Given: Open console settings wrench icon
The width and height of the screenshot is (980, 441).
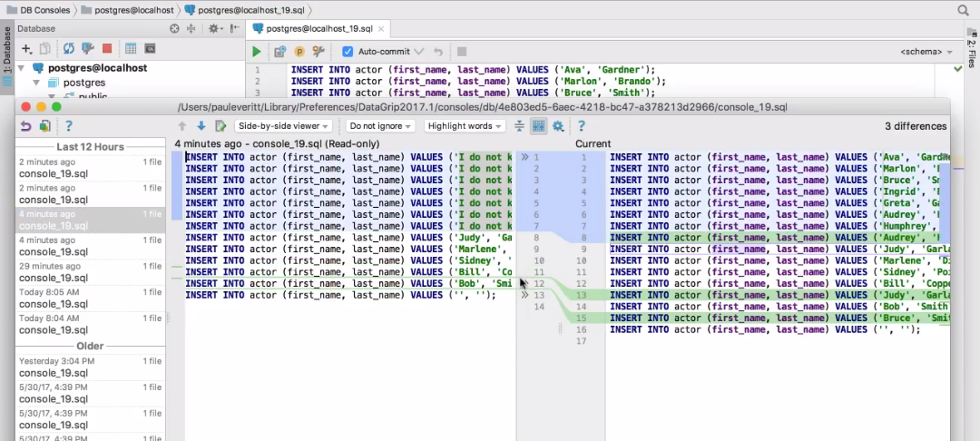Looking at the screenshot, I should click(x=318, y=52).
